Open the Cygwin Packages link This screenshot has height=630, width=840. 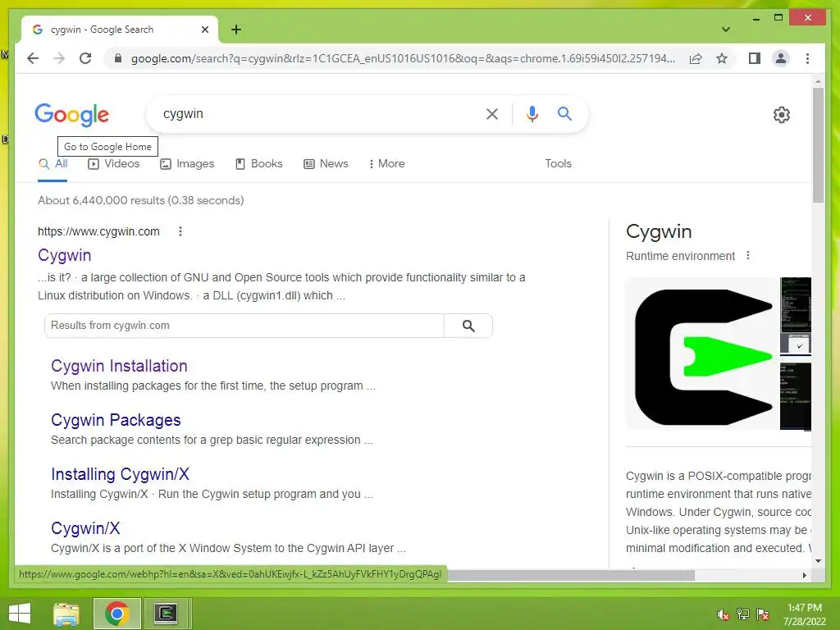116,420
